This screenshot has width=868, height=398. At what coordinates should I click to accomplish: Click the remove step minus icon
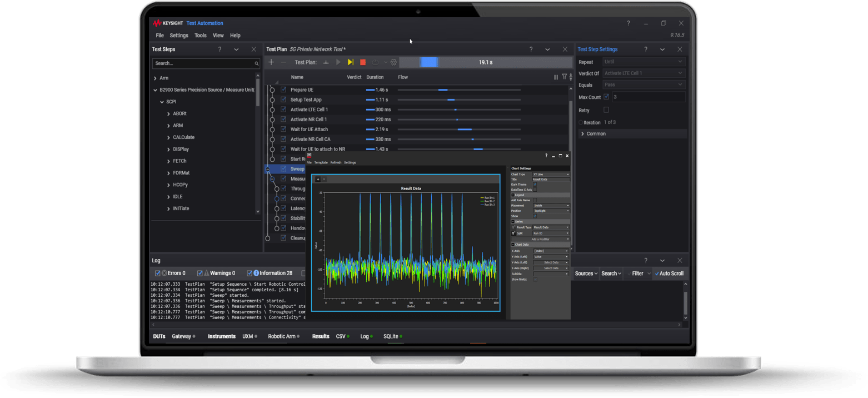pyautogui.click(x=283, y=62)
